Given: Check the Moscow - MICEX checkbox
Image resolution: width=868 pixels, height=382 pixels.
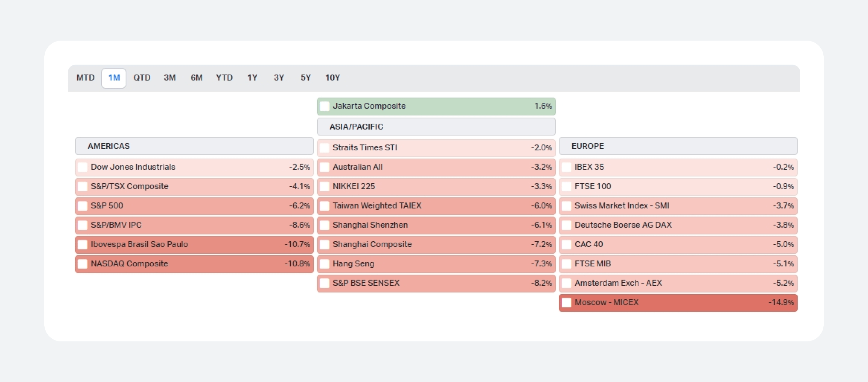Looking at the screenshot, I should pos(566,303).
